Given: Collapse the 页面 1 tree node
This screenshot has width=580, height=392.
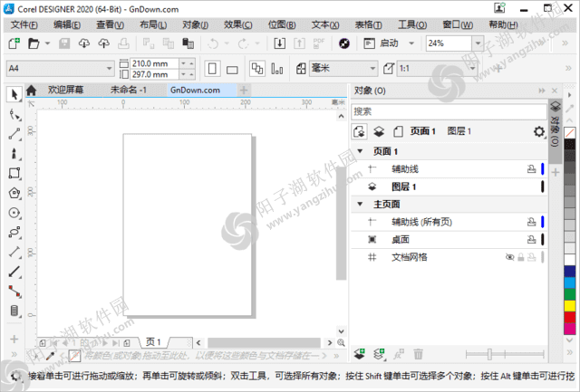Looking at the screenshot, I should (x=360, y=151).
